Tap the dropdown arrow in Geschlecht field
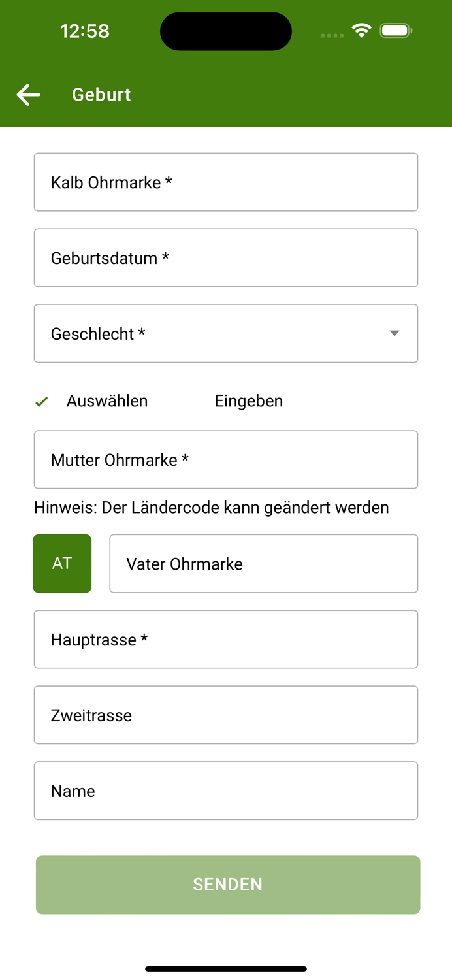Screen dimensions: 452x980 pos(395,333)
